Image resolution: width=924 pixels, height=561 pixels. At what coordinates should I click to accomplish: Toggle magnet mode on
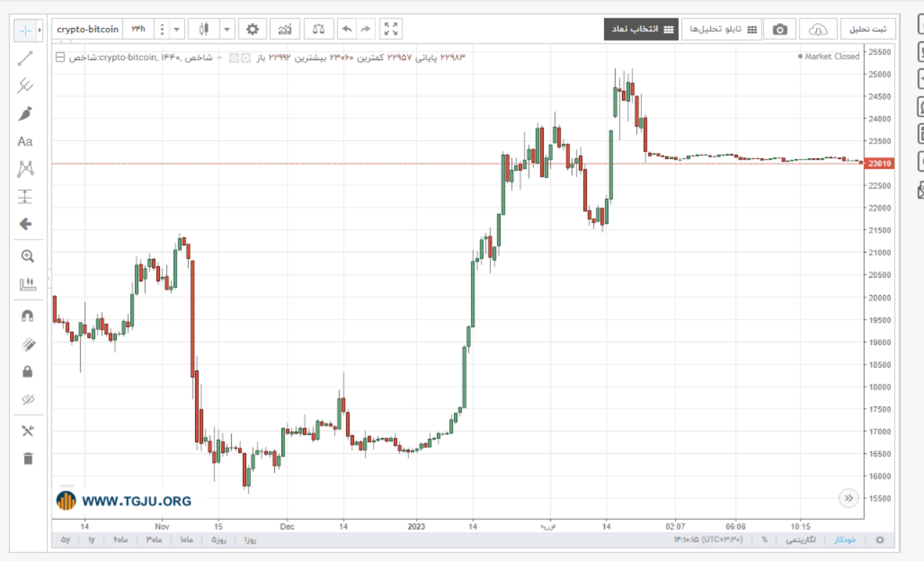tap(27, 316)
